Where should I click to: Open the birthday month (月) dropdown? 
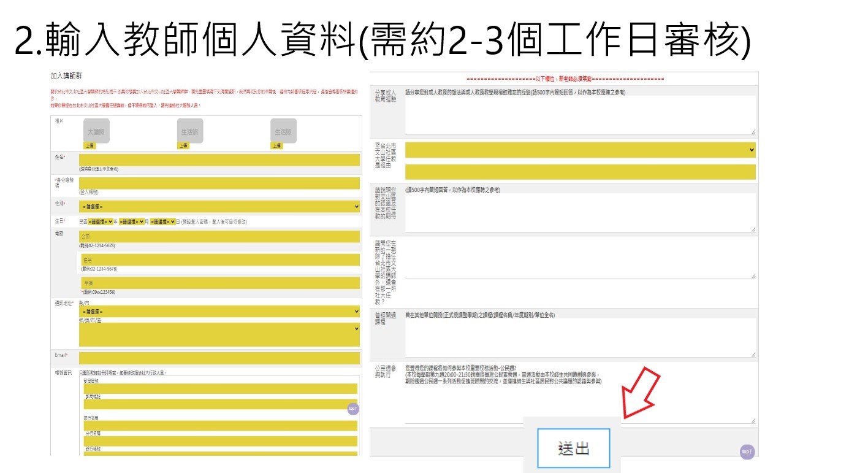pos(132,221)
